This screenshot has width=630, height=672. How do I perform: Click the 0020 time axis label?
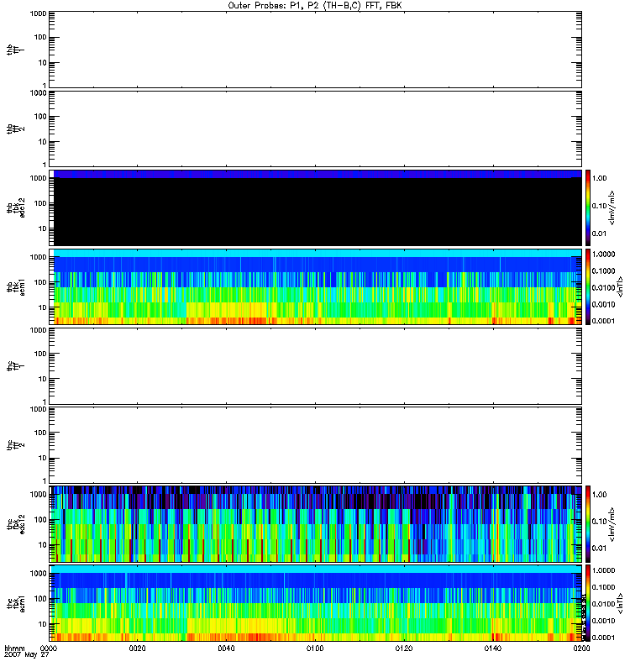[x=138, y=649]
